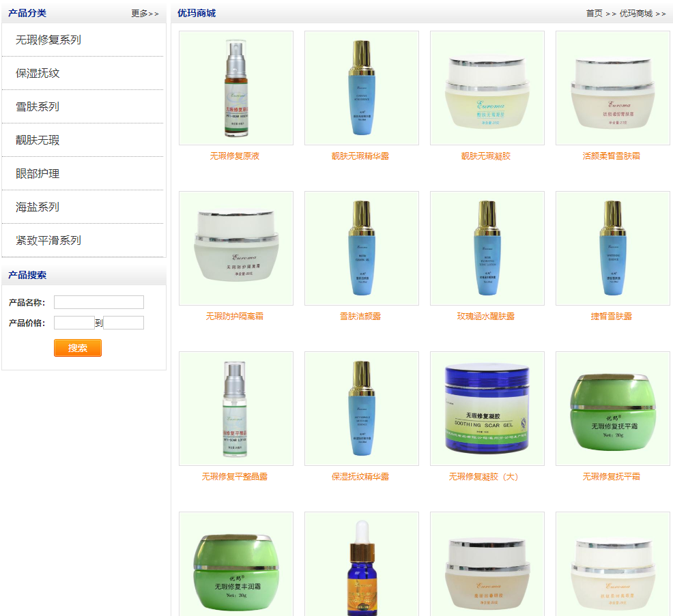Viewport: 673px width, 616px height.
Task: Click the 靓肤无瑕凝胶 product name link
Action: click(486, 156)
